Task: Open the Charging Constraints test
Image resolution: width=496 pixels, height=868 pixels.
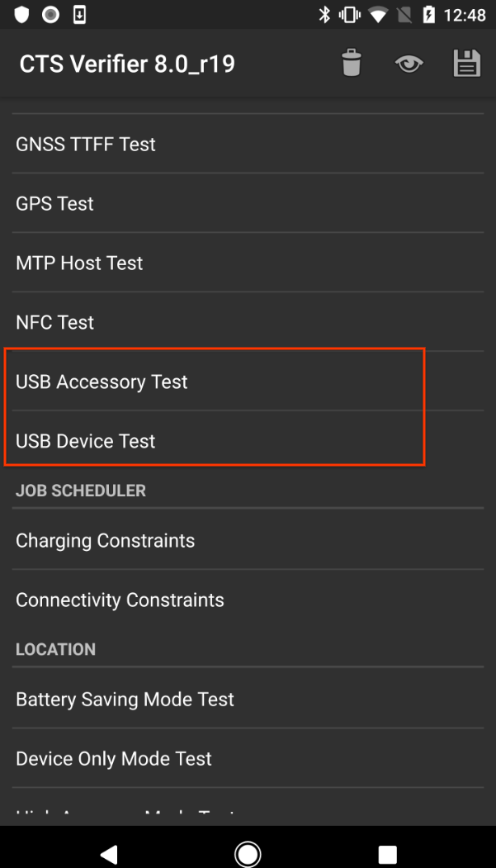Action: point(105,540)
